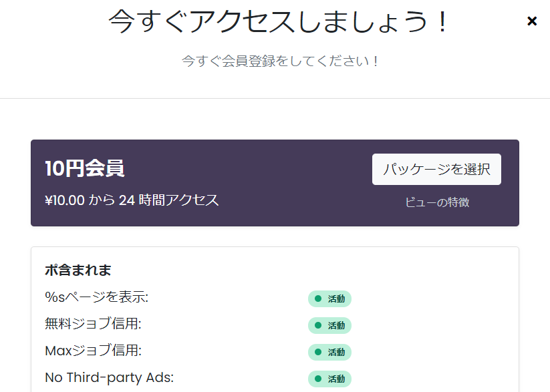Open the ビューの特徴 link
The width and height of the screenshot is (550, 392).
coord(437,202)
